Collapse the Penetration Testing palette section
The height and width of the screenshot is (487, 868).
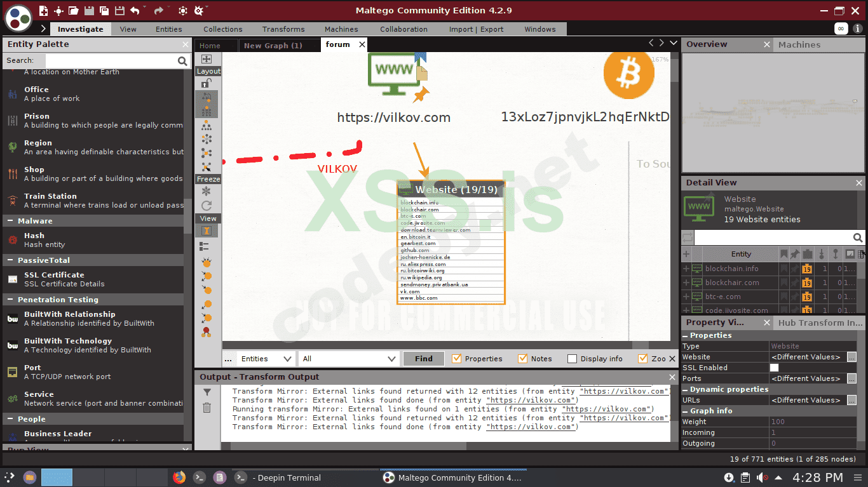click(x=11, y=300)
